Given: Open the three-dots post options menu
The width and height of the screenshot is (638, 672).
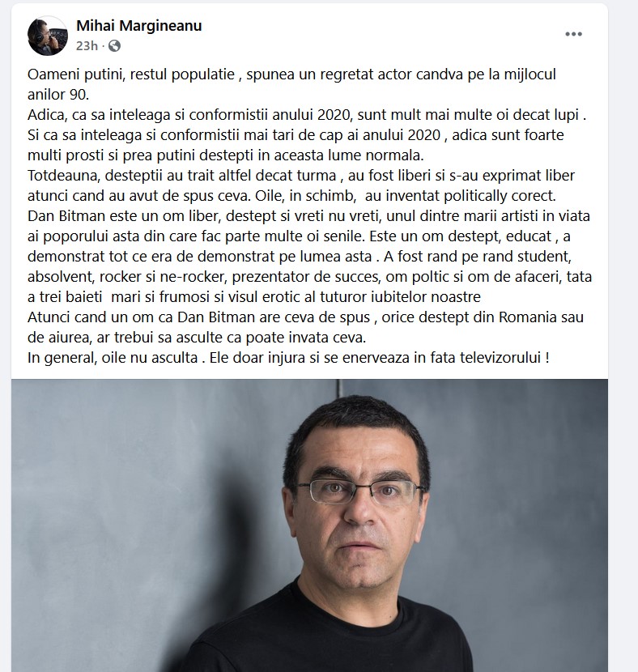Looking at the screenshot, I should point(573,34).
